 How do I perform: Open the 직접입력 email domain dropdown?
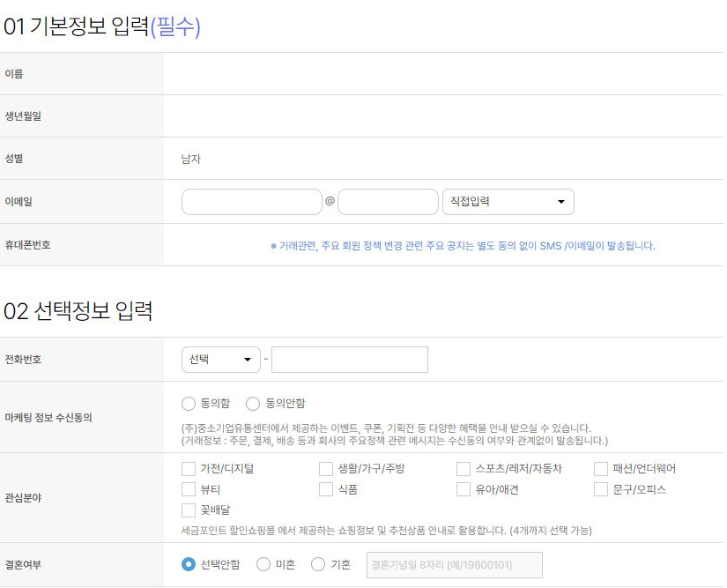508,202
